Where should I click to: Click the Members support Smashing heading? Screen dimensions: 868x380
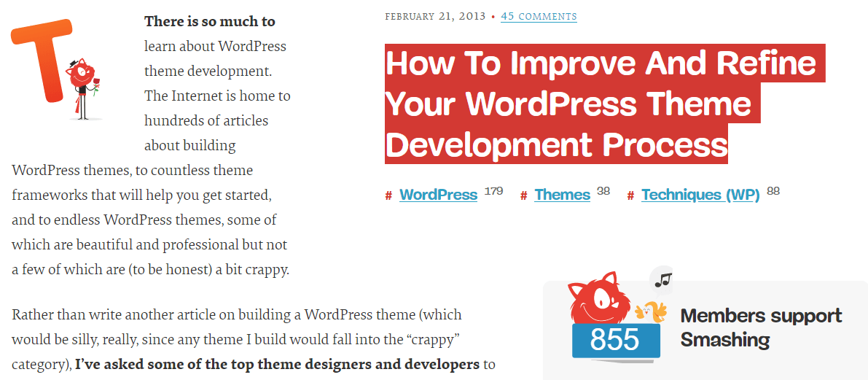760,327
